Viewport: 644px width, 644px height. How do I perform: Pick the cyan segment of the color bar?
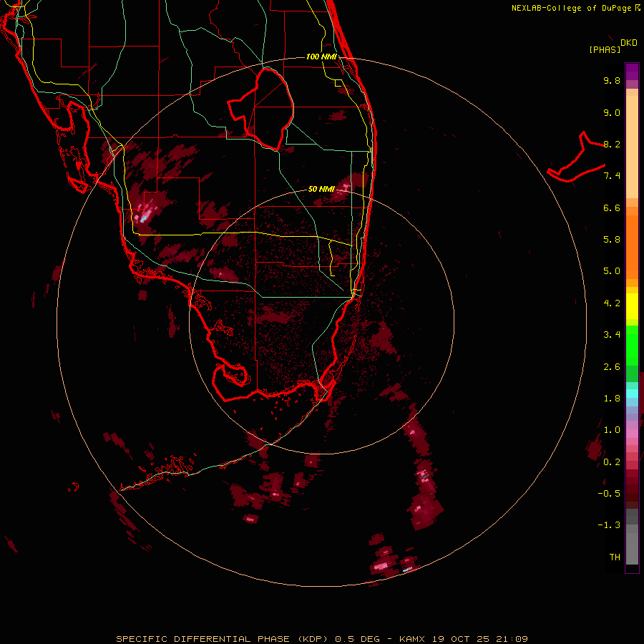(632, 394)
